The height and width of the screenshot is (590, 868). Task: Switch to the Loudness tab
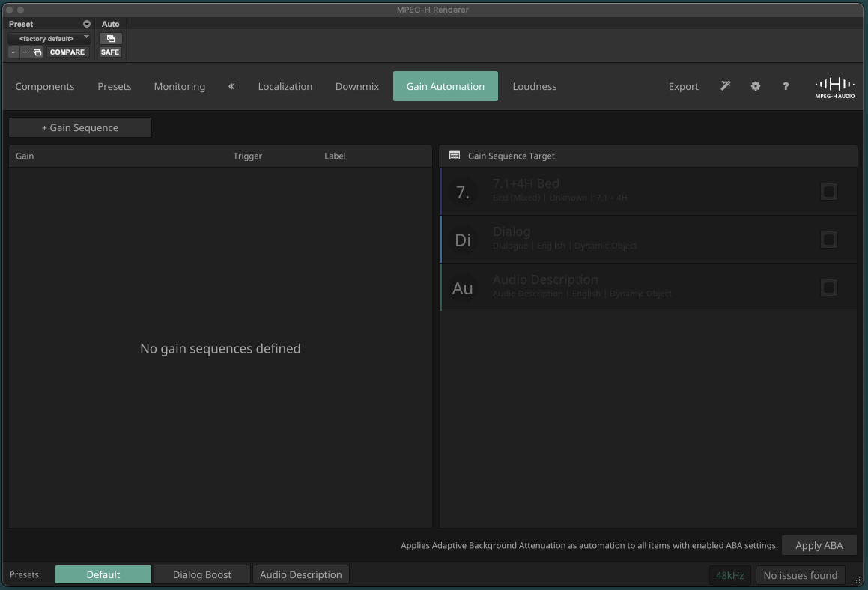coord(535,86)
